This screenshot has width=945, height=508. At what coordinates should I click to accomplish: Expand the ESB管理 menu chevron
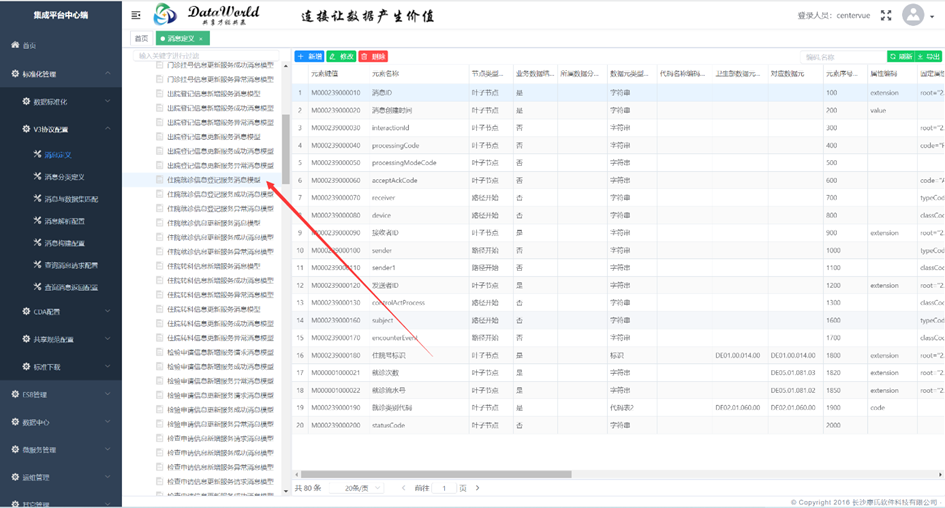click(x=108, y=394)
